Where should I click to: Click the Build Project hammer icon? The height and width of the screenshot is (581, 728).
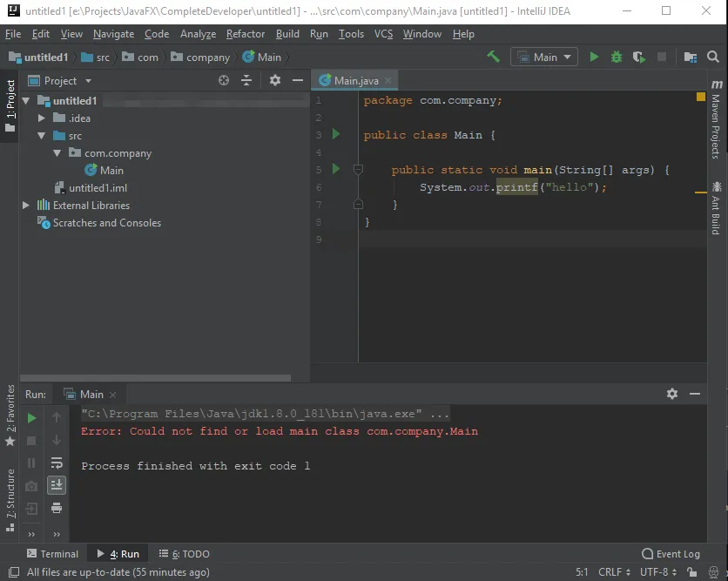[x=494, y=57]
